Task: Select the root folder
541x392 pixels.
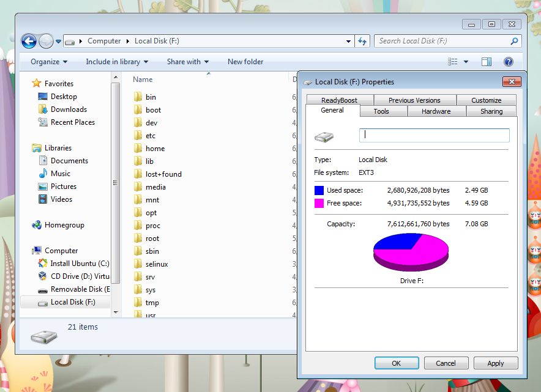Action: 152,239
